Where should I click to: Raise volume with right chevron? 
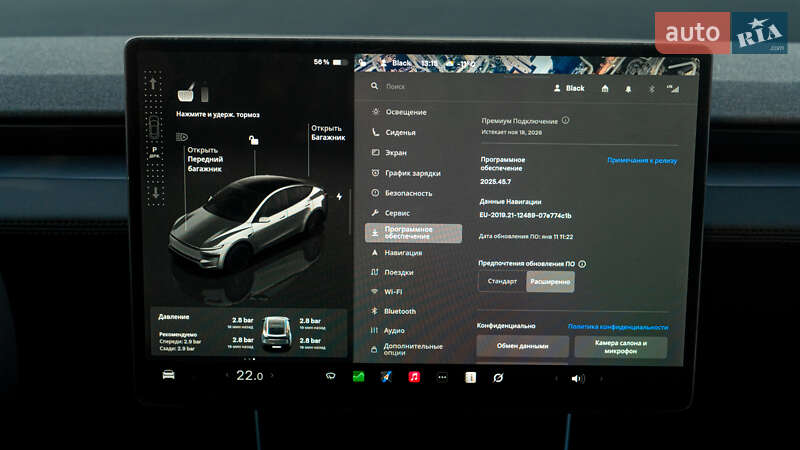[601, 379]
